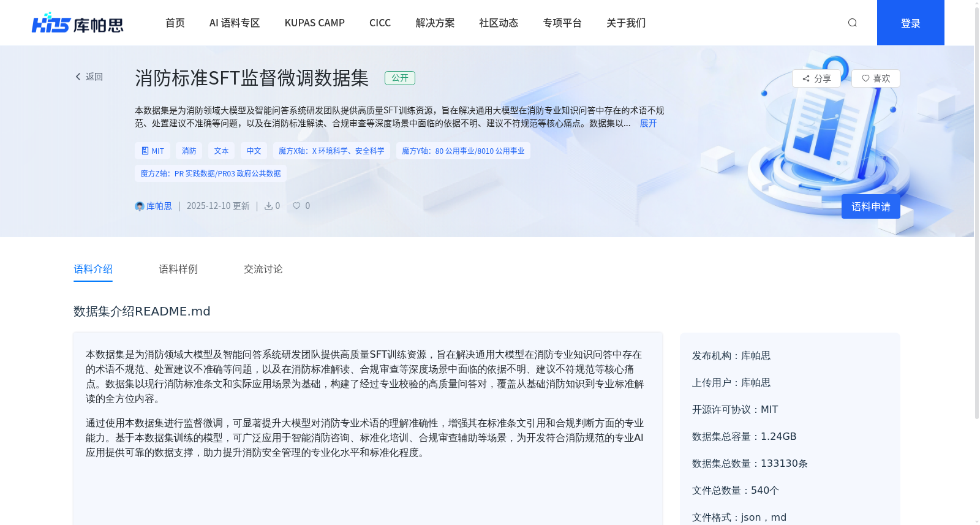980x525 pixels.
Task: Click the 公开 status badge
Action: point(400,78)
